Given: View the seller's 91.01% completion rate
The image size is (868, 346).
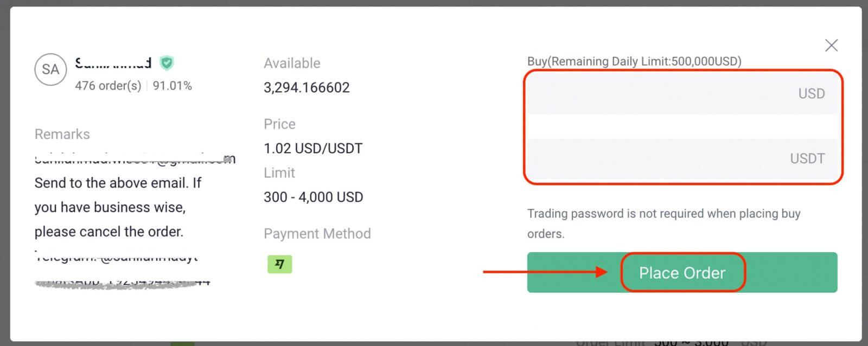Looking at the screenshot, I should point(173,85).
